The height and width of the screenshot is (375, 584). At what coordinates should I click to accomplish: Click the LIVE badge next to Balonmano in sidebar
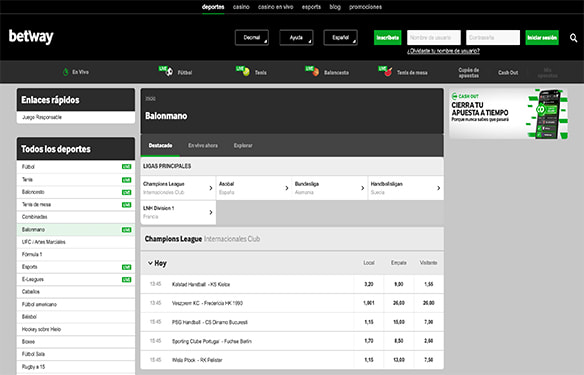tap(127, 230)
